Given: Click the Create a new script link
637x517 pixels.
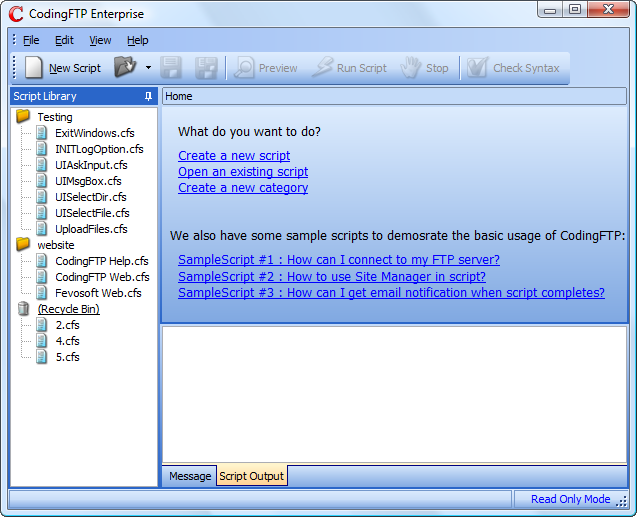Looking at the screenshot, I should coord(234,156).
